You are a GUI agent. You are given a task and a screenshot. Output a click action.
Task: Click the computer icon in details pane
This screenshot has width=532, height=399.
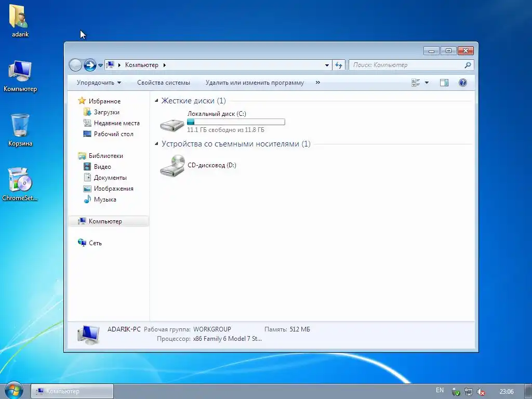[x=88, y=335]
